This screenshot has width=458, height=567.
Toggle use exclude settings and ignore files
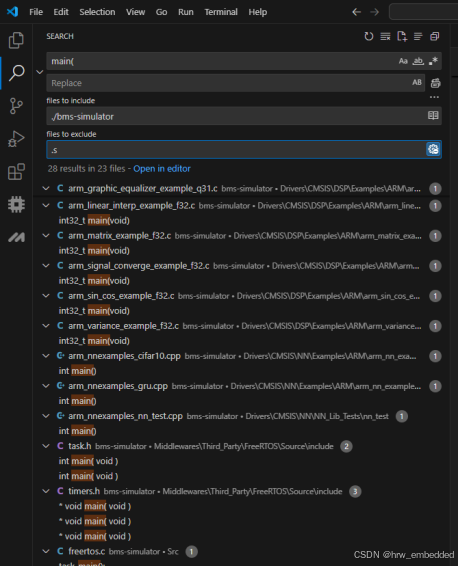coord(433,149)
